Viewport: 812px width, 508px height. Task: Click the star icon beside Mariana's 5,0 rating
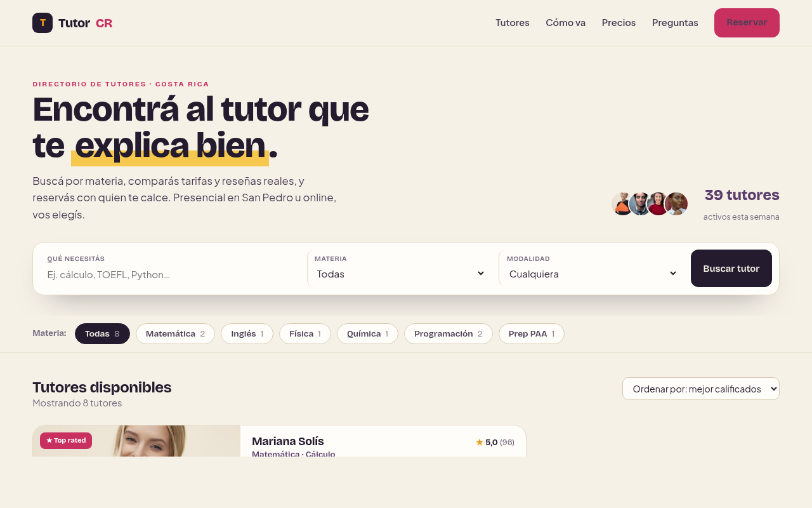[480, 442]
